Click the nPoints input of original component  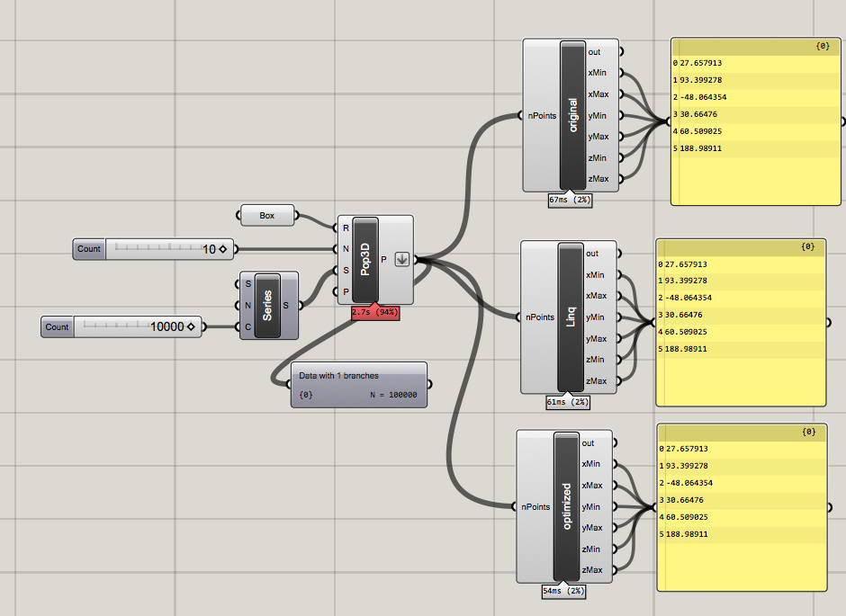[x=542, y=115]
